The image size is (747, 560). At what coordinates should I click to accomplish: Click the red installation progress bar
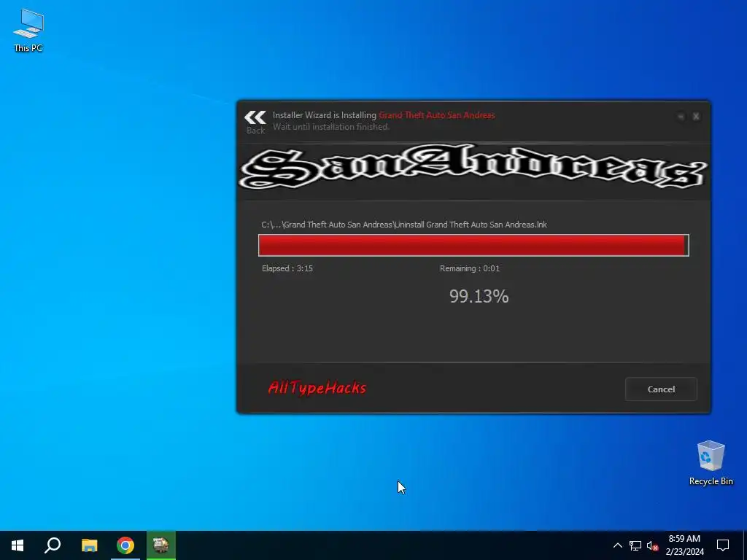point(473,245)
